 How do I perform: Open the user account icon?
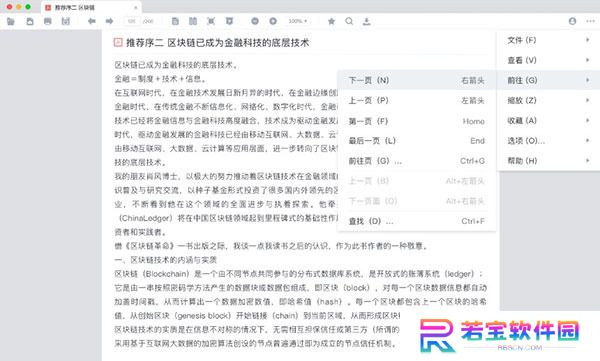click(x=572, y=21)
